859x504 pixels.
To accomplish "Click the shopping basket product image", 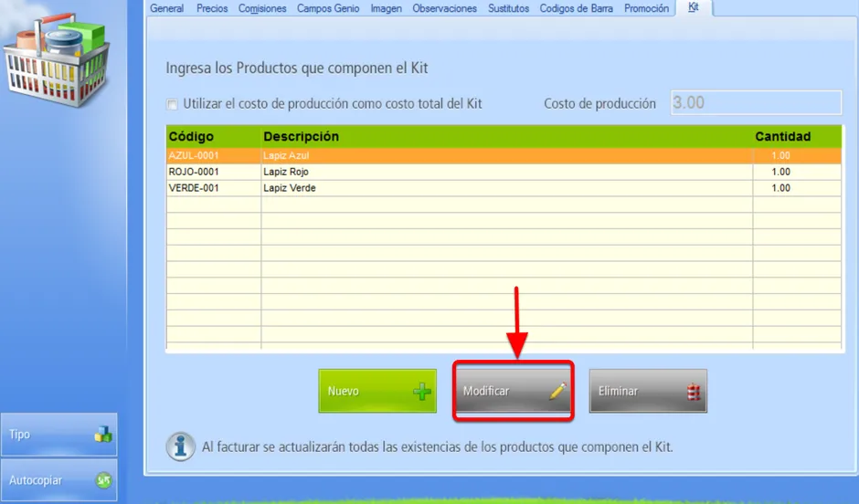I will 58,61.
